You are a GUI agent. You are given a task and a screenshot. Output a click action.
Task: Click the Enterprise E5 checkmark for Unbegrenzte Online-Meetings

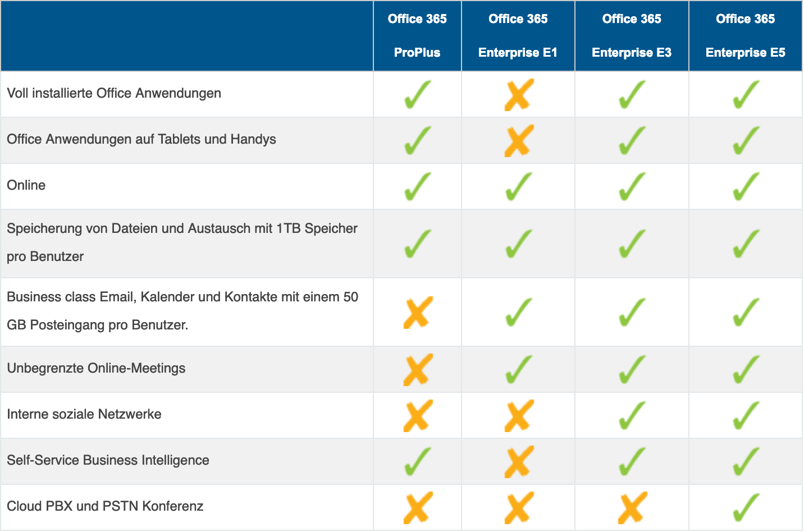(746, 369)
